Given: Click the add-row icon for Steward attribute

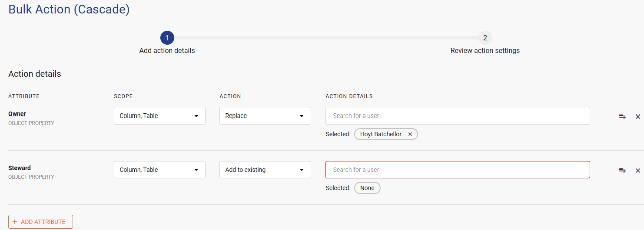Looking at the screenshot, I should click(622, 170).
